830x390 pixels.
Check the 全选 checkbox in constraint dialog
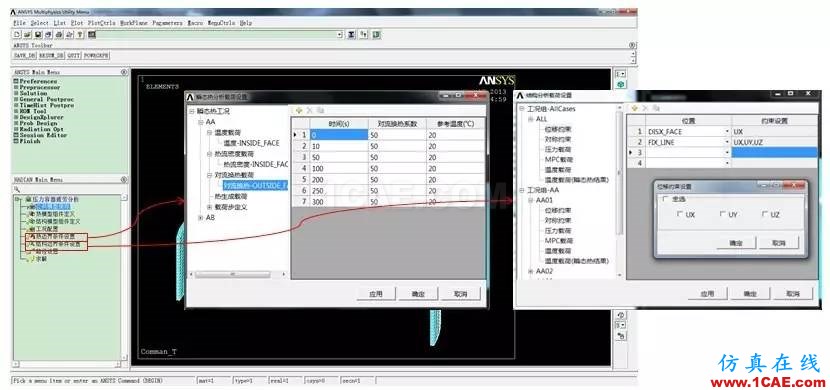click(666, 199)
